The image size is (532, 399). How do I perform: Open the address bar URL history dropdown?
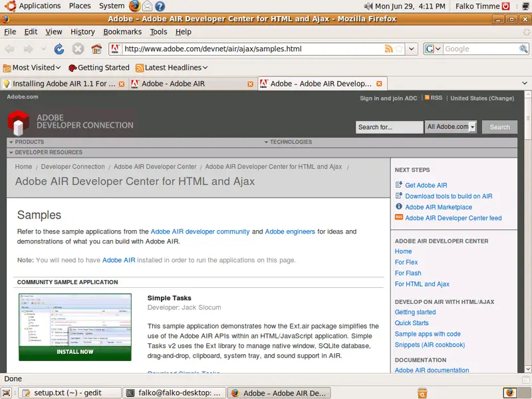pos(411,49)
